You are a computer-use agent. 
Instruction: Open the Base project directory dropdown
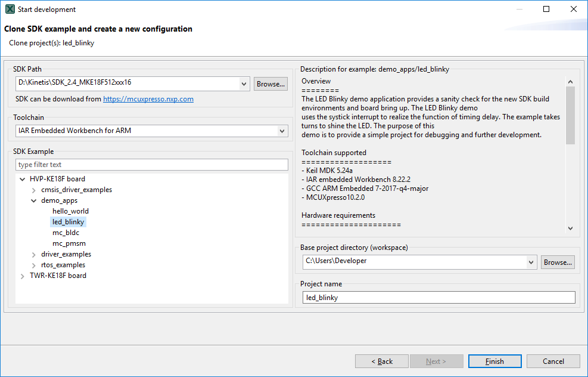(531, 262)
